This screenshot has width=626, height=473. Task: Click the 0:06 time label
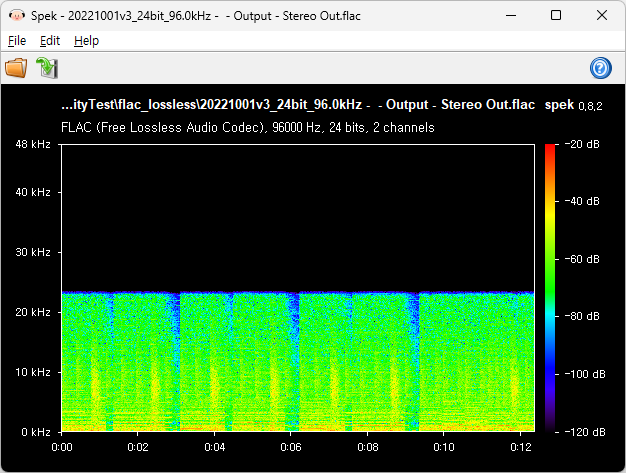pyautogui.click(x=291, y=447)
